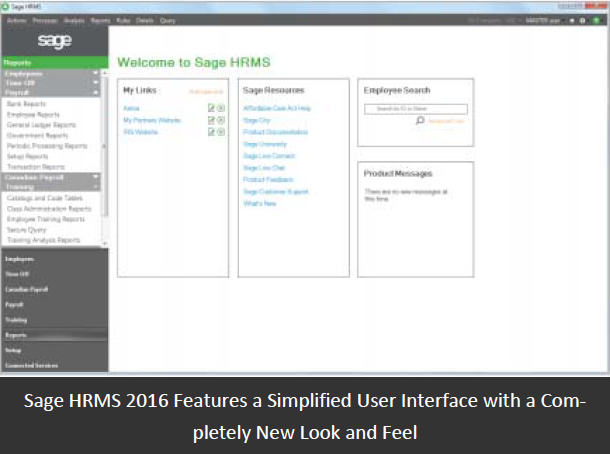
Task: Open the Analysis menu
Action: pyautogui.click(x=74, y=20)
